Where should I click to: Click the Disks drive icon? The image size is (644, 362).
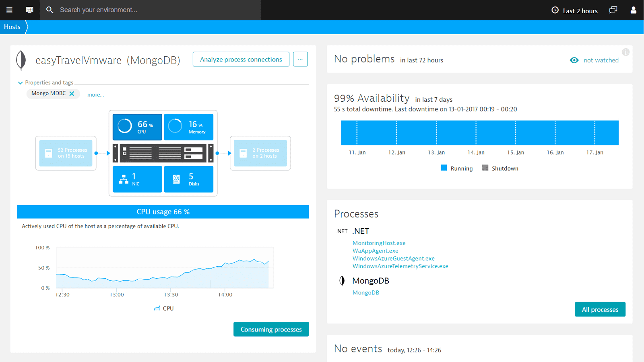click(x=176, y=179)
